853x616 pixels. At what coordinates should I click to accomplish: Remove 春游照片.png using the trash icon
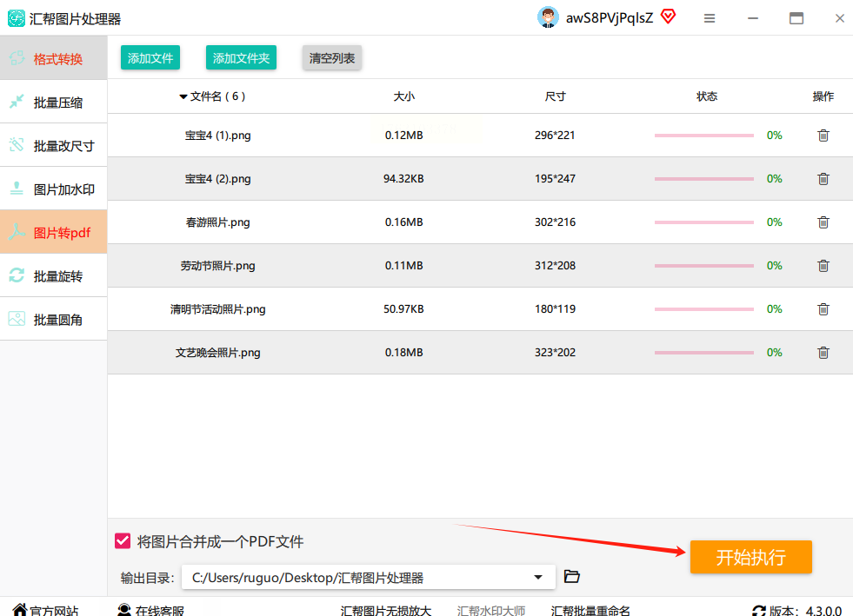(x=823, y=222)
